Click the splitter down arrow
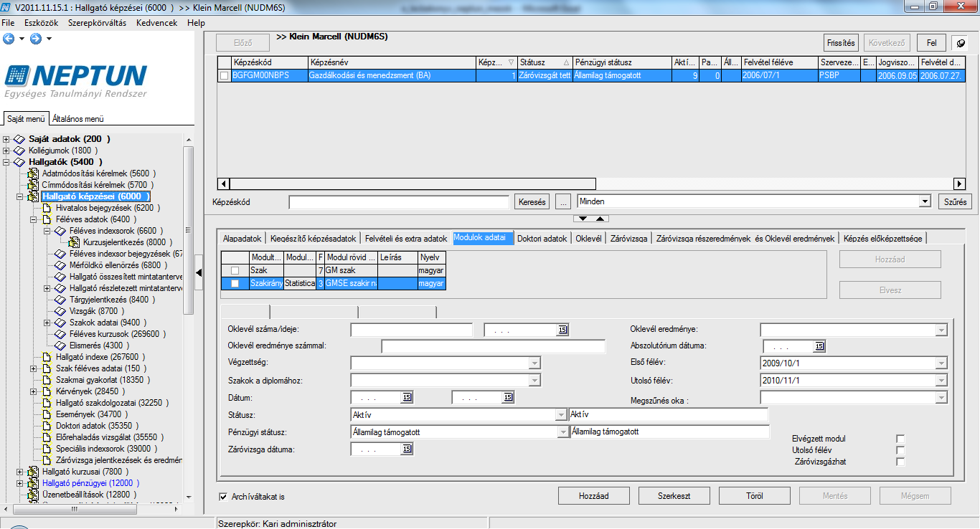This screenshot has width=980, height=529. (x=583, y=218)
